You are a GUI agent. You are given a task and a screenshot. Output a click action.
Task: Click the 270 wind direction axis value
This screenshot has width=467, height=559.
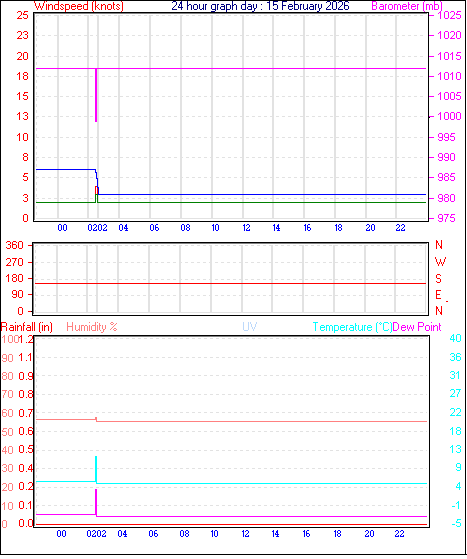pos(15,262)
